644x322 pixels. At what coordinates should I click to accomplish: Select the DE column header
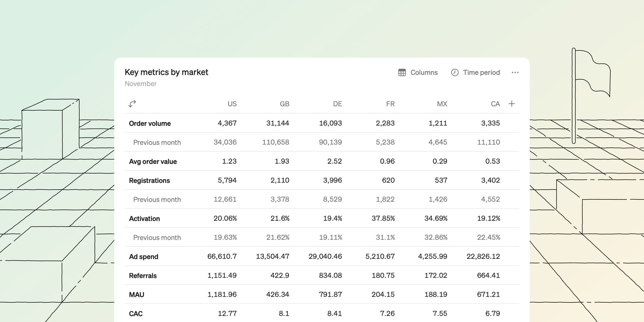pos(337,104)
